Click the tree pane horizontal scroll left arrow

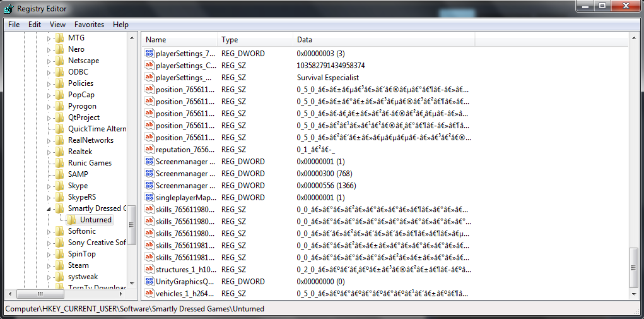[10, 294]
